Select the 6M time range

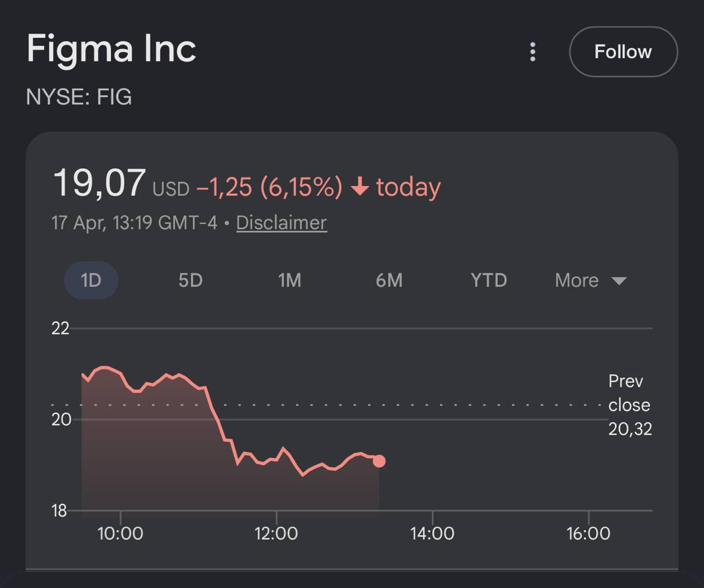click(x=389, y=281)
